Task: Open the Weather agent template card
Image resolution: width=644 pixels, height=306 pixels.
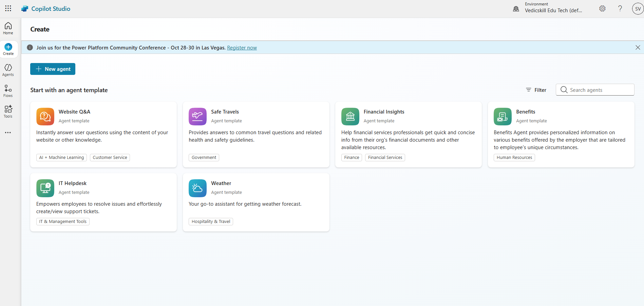Action: coord(256,202)
